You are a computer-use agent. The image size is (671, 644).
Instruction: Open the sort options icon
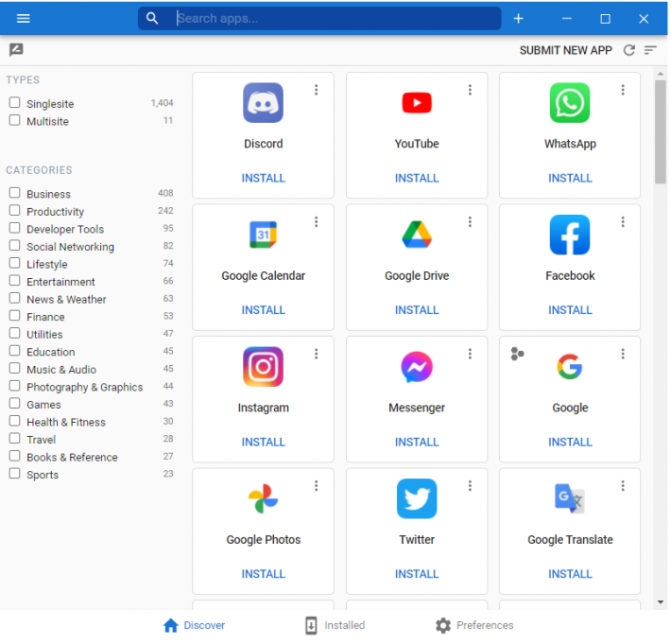click(650, 50)
